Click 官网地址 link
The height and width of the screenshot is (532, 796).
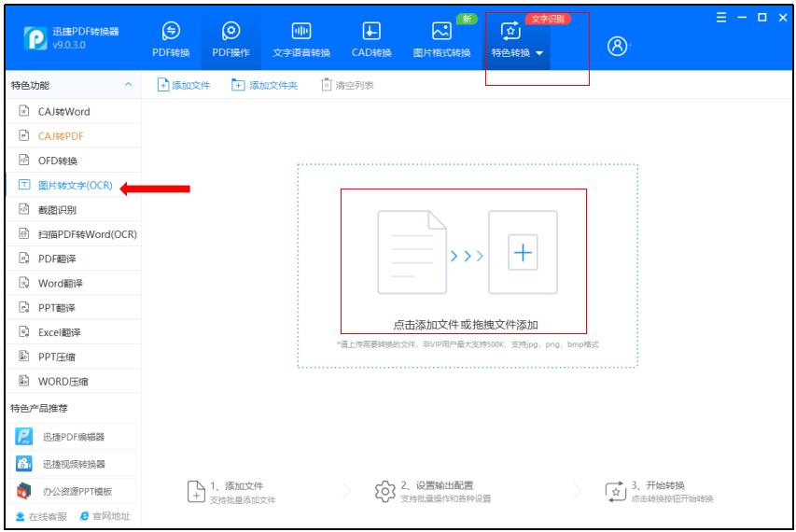[x=105, y=516]
